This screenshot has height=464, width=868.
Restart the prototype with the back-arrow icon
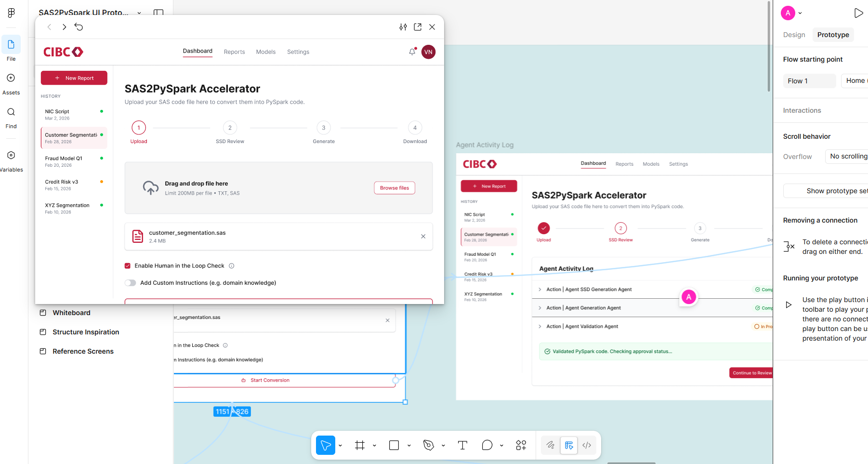coord(79,27)
